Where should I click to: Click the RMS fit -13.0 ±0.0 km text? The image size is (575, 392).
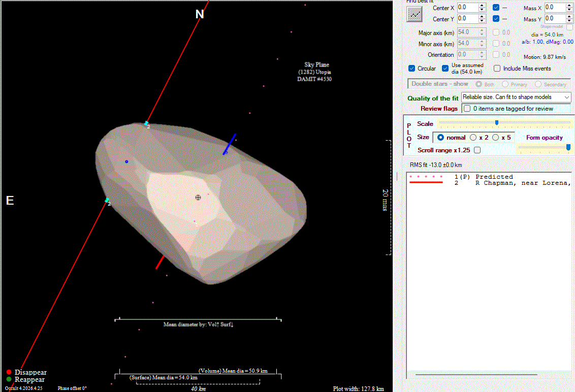(x=436, y=165)
